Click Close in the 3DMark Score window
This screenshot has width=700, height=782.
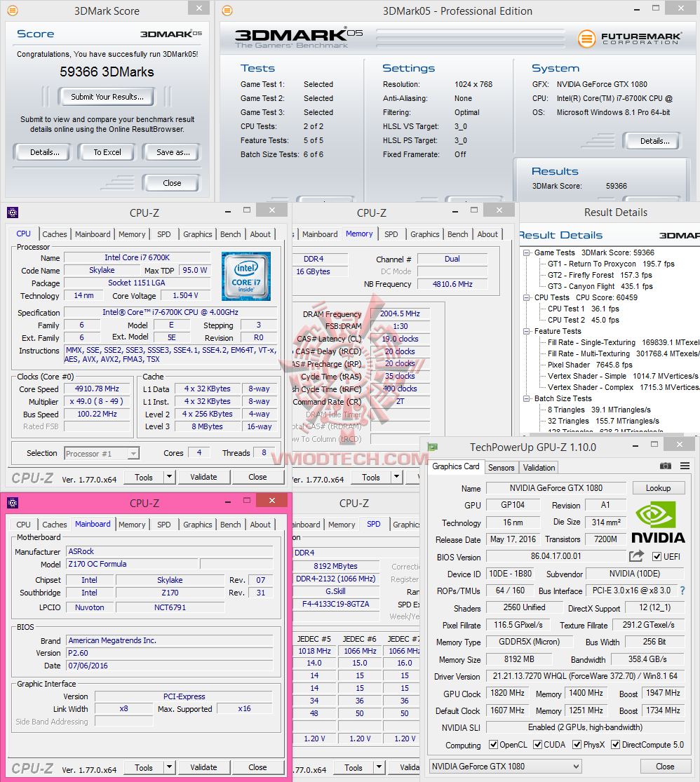[172, 183]
